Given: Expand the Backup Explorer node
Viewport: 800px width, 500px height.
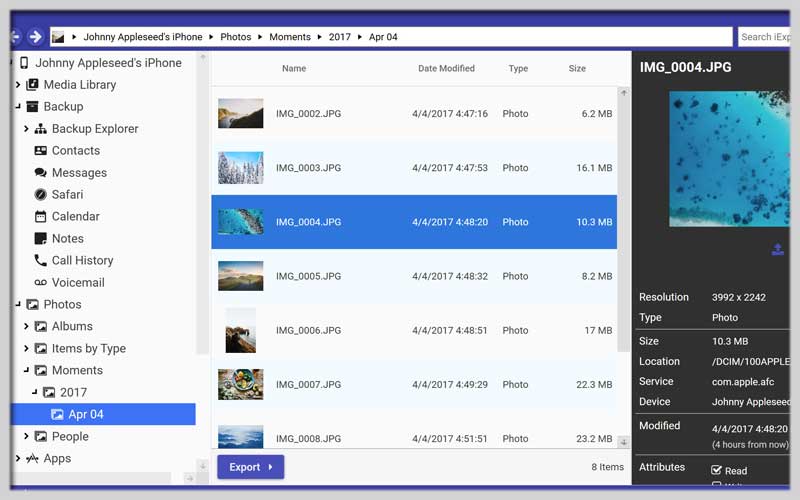Looking at the screenshot, I should pyautogui.click(x=26, y=129).
